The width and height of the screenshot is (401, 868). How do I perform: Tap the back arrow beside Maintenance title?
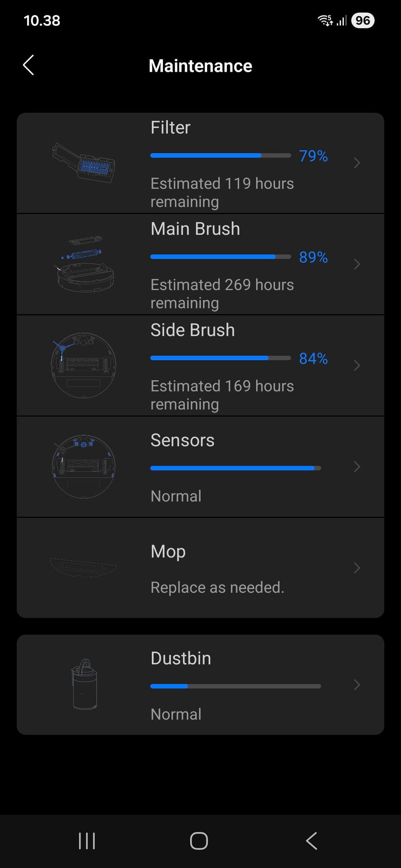click(28, 66)
